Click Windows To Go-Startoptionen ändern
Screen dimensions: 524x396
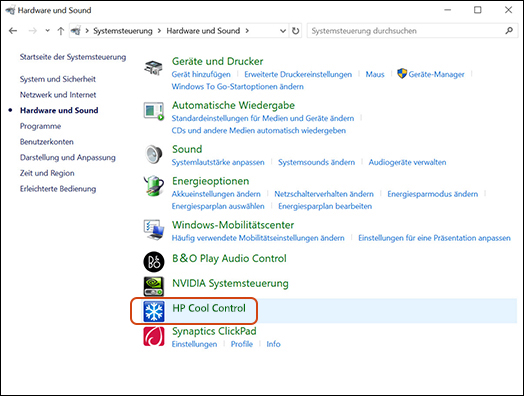point(238,87)
